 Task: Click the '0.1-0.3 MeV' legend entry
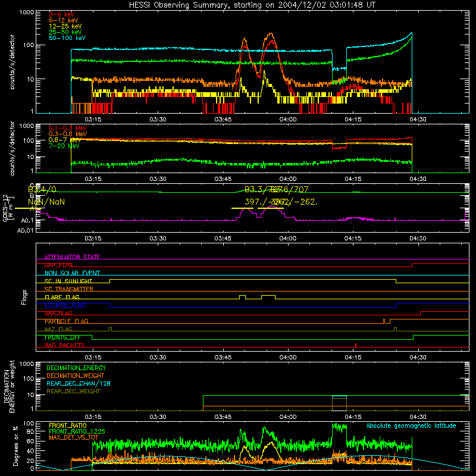click(68, 128)
